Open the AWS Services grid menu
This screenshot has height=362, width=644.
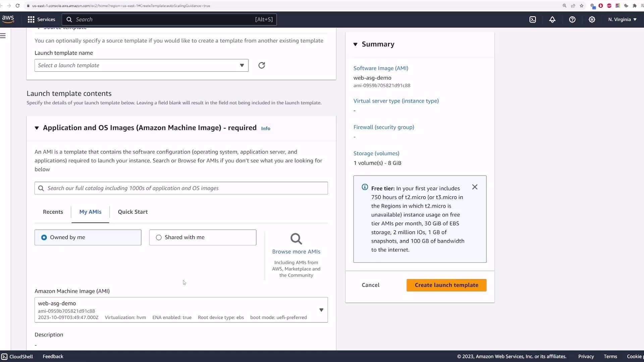point(31,19)
